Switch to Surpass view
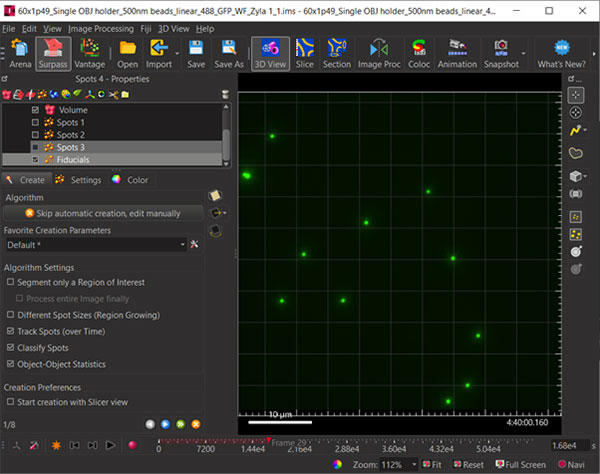Viewport: 600px width, 474px height. point(53,54)
